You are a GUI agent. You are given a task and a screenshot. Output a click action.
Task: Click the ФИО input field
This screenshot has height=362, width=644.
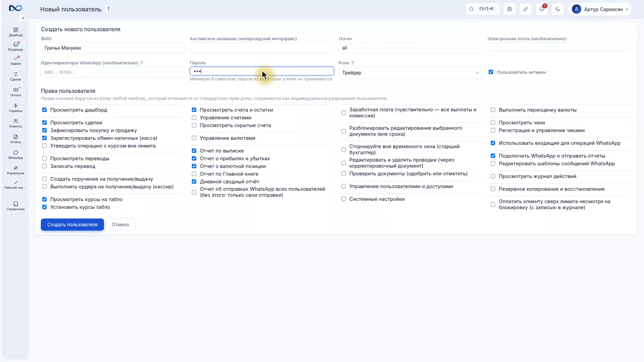coord(113,48)
